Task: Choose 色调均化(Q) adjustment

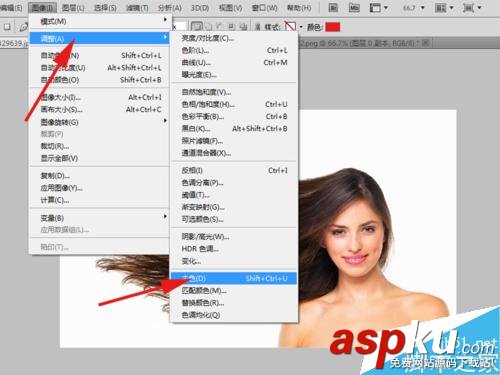Action: point(233,315)
